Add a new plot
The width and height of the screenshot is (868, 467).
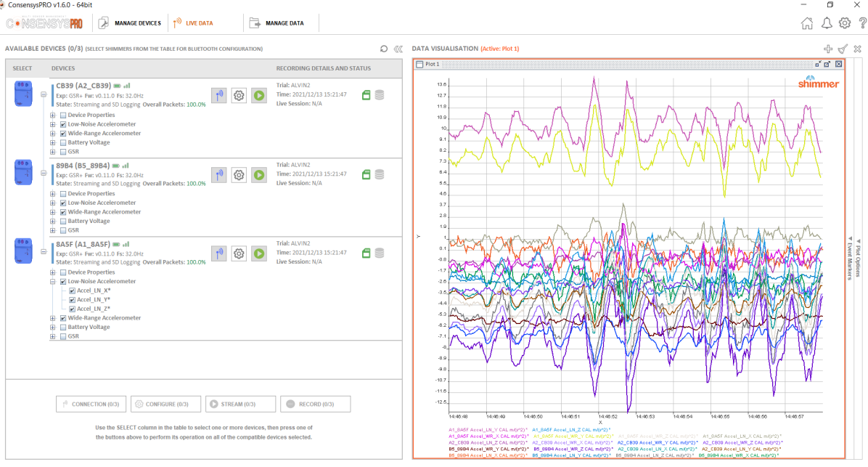tap(828, 49)
